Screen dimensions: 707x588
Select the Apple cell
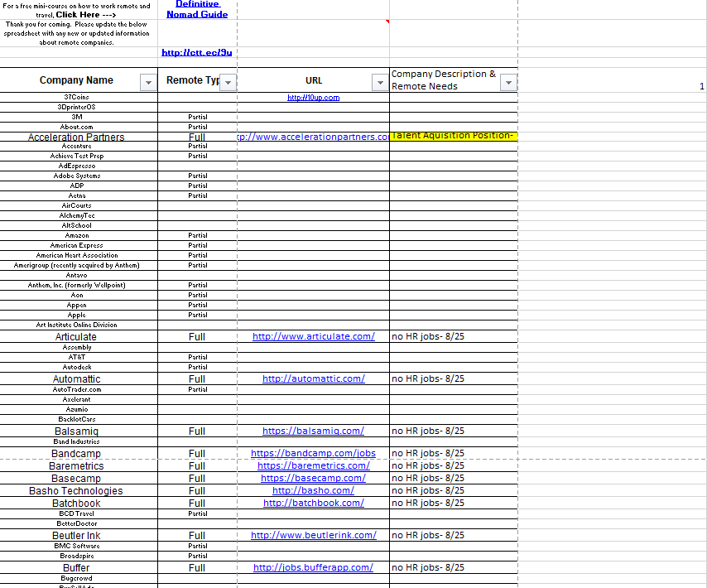[x=77, y=315]
